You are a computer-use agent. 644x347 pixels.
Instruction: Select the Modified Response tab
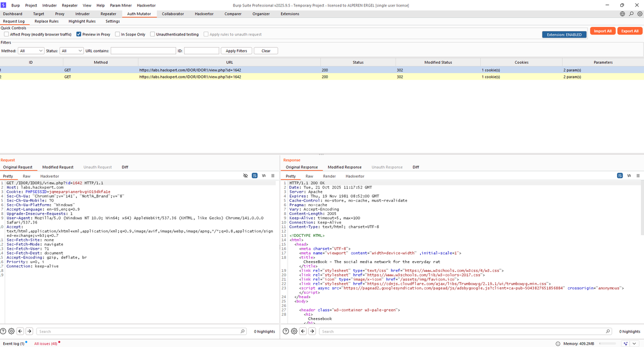[345, 167]
